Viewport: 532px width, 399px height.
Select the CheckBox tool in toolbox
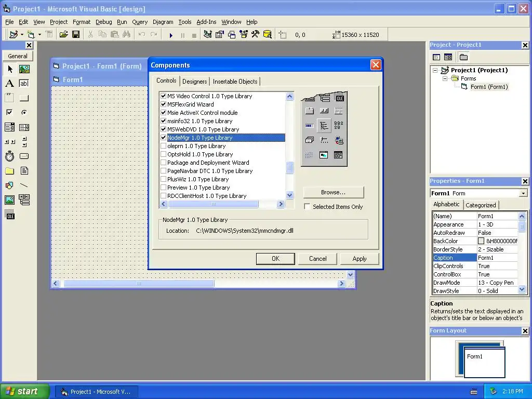(10, 112)
